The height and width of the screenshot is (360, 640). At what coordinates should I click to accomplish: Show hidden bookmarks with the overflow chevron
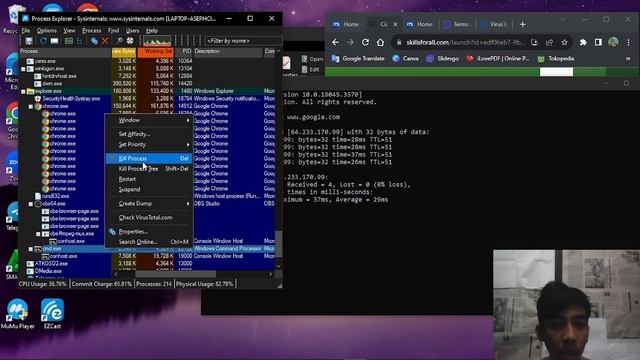(x=628, y=59)
